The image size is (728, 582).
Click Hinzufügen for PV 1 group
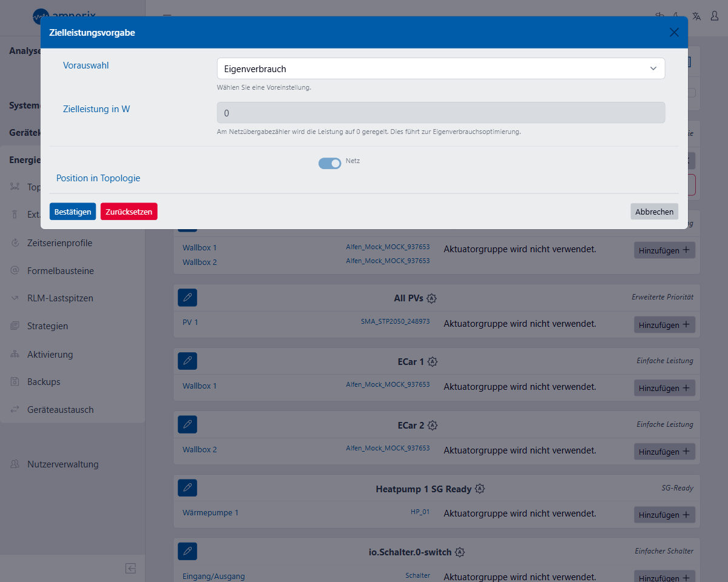coord(664,324)
